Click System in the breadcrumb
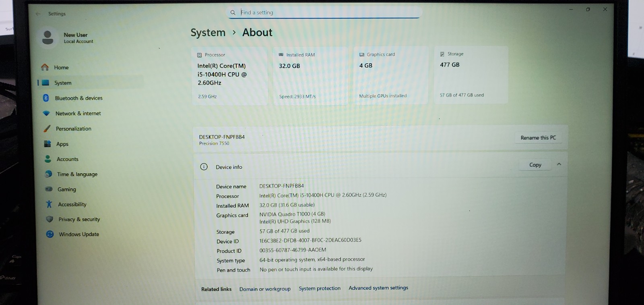The height and width of the screenshot is (305, 644). pyautogui.click(x=208, y=33)
